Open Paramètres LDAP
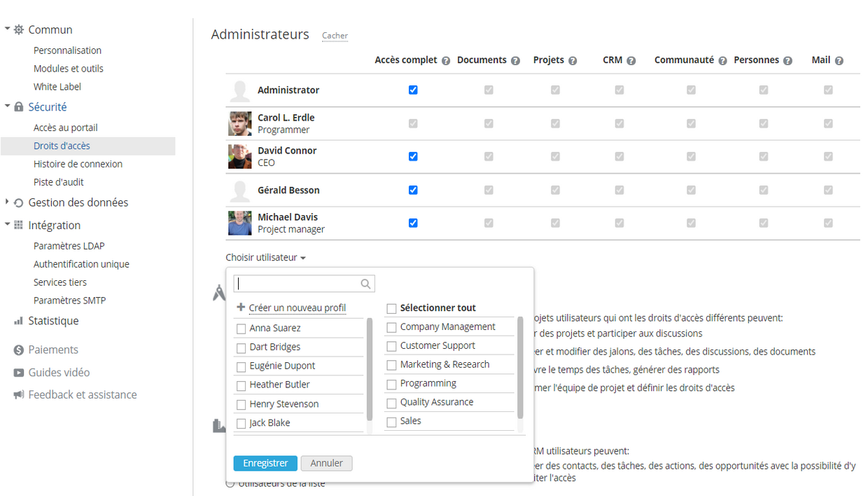Image resolution: width=868 pixels, height=496 pixels. tap(69, 246)
